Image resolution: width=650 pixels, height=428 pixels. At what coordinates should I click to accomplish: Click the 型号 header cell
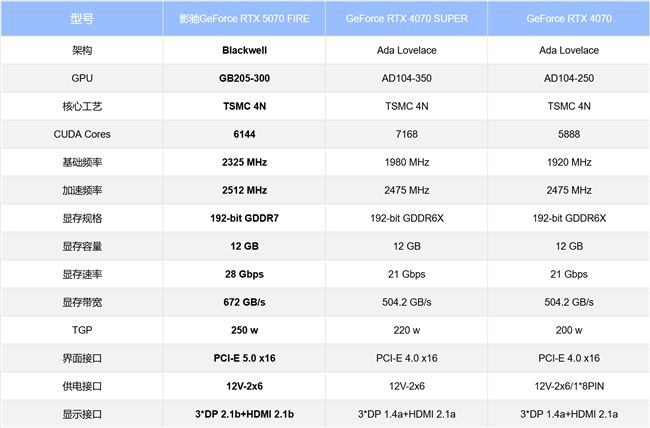(x=82, y=19)
